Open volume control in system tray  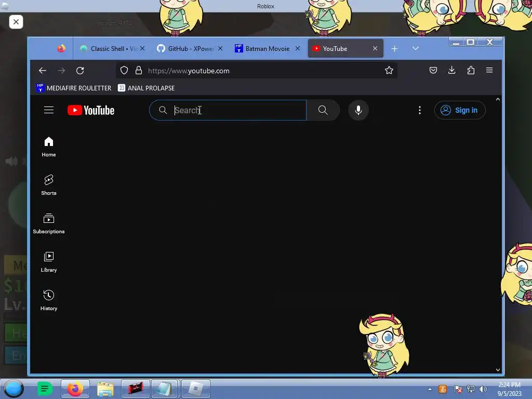coord(483,389)
